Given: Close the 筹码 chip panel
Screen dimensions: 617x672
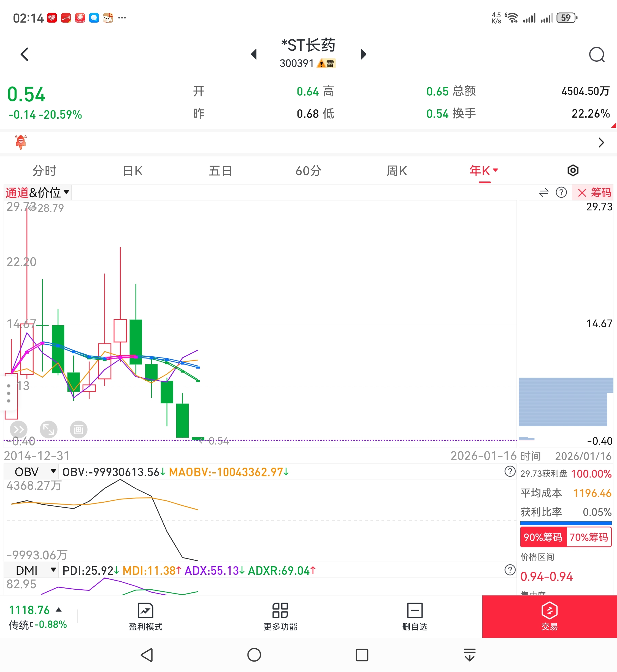Looking at the screenshot, I should coord(582,193).
